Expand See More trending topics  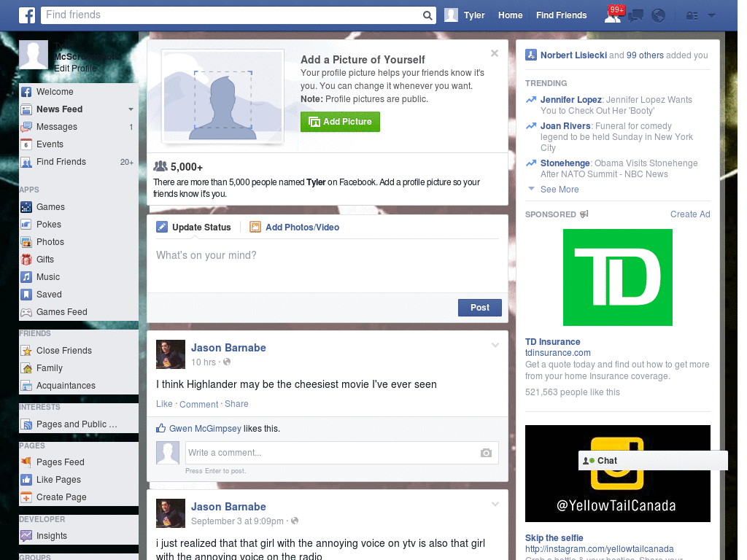coord(560,190)
